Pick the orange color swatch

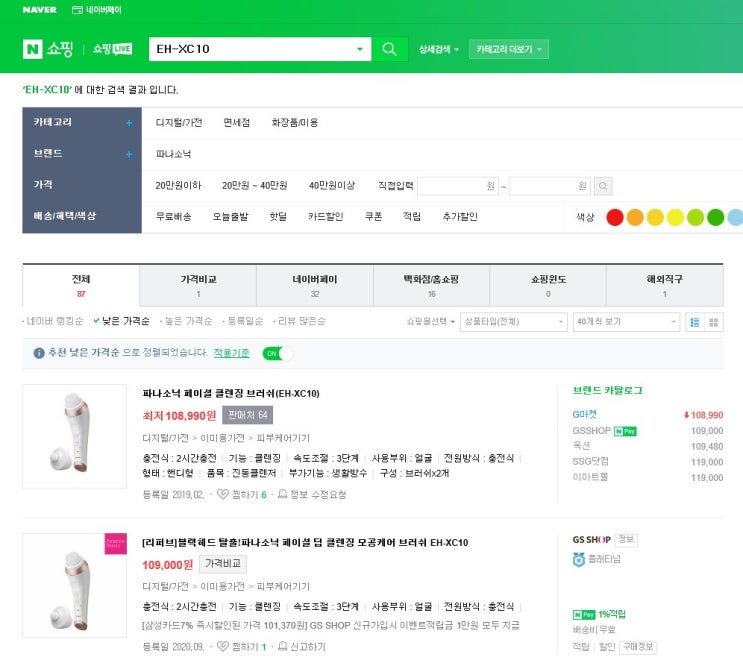(x=635, y=218)
